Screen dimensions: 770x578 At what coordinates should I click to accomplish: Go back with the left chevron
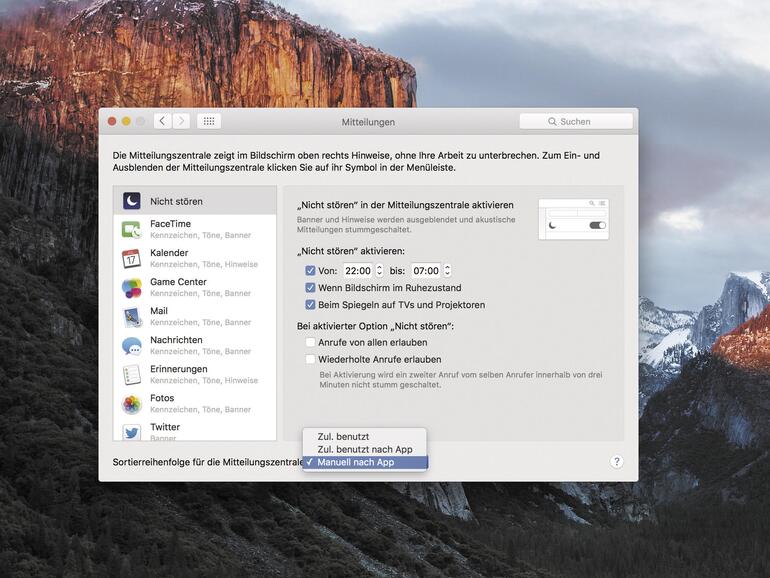(x=163, y=121)
